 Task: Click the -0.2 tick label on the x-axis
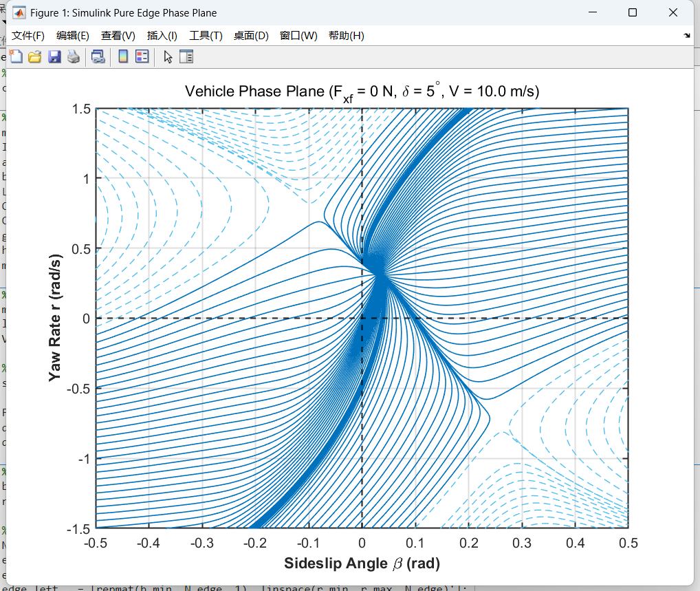tap(255, 544)
